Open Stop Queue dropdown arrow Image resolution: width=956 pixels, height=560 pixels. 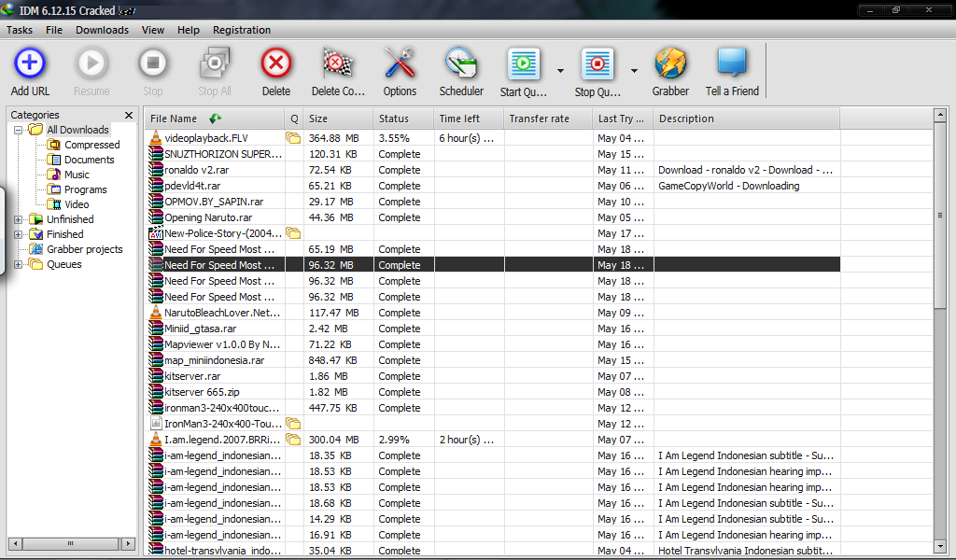tap(634, 71)
